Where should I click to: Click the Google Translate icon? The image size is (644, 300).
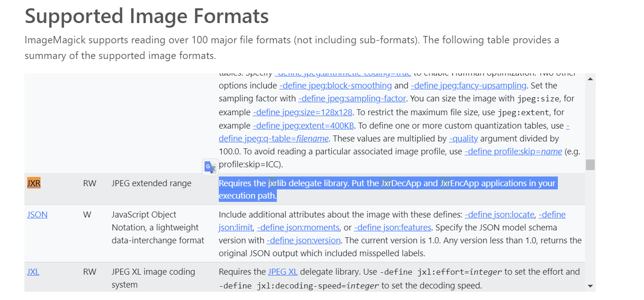[210, 167]
